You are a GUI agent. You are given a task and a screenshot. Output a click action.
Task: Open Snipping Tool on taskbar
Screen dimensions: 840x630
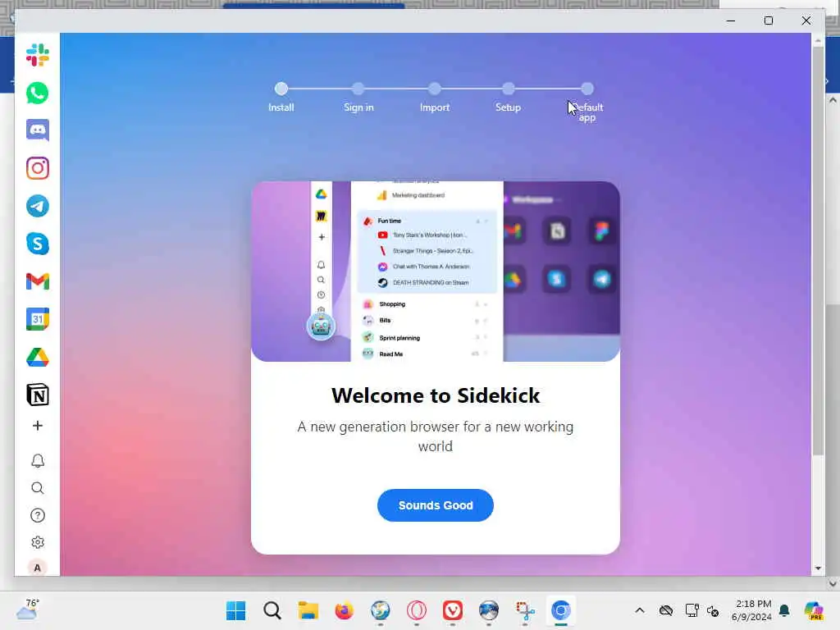pos(525,610)
